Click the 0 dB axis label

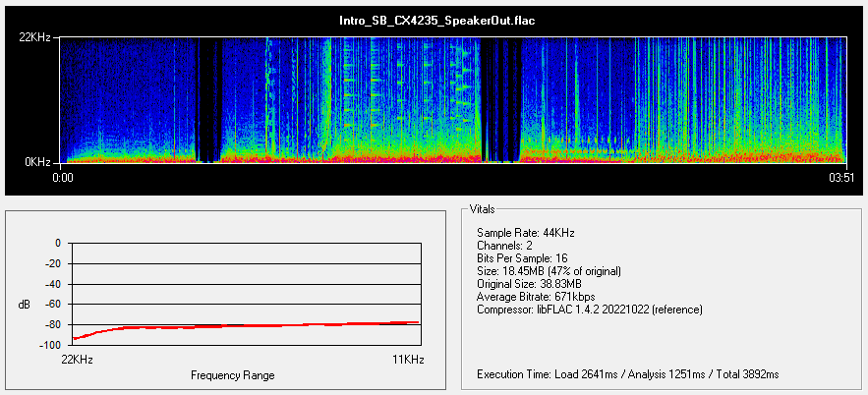(58, 243)
